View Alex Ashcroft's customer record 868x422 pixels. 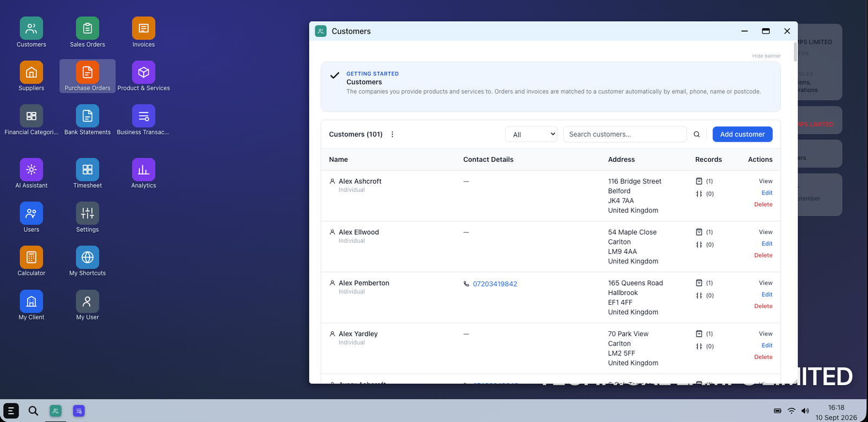[x=765, y=181]
